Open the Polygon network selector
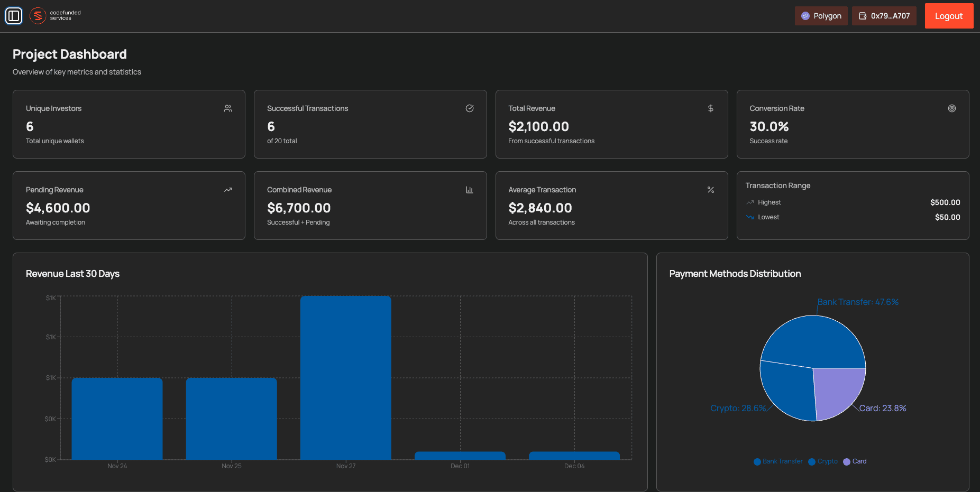 pos(821,16)
